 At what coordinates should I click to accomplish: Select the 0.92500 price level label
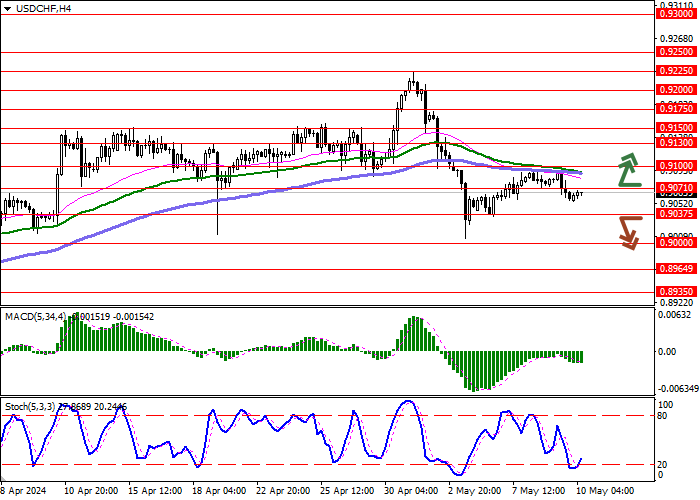(x=677, y=52)
